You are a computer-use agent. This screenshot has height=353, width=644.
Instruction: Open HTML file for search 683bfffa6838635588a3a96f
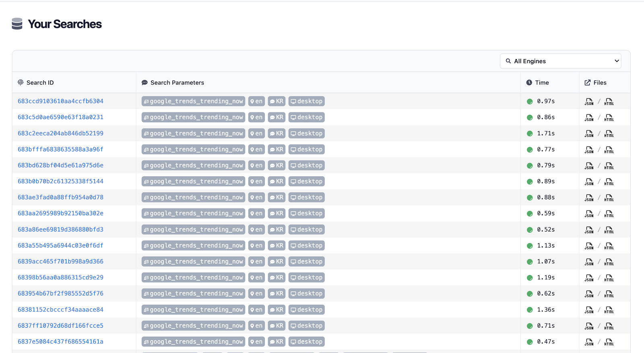click(x=609, y=150)
